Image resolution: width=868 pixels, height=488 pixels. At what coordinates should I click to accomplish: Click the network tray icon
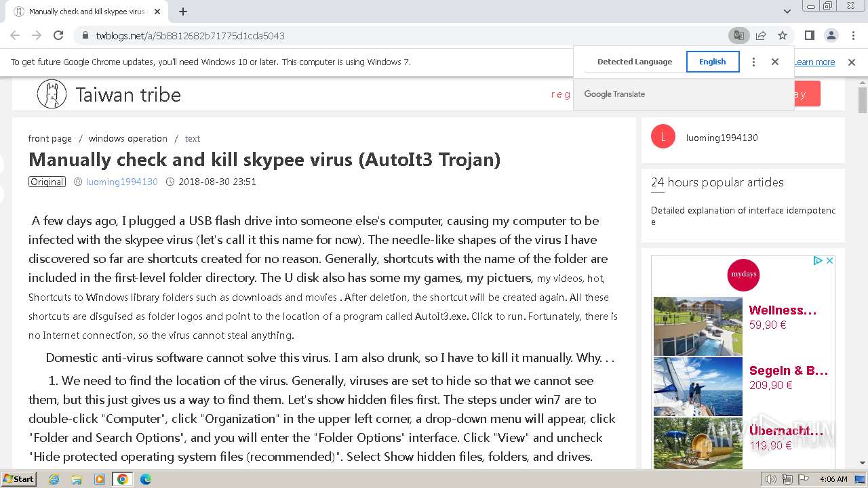click(787, 479)
